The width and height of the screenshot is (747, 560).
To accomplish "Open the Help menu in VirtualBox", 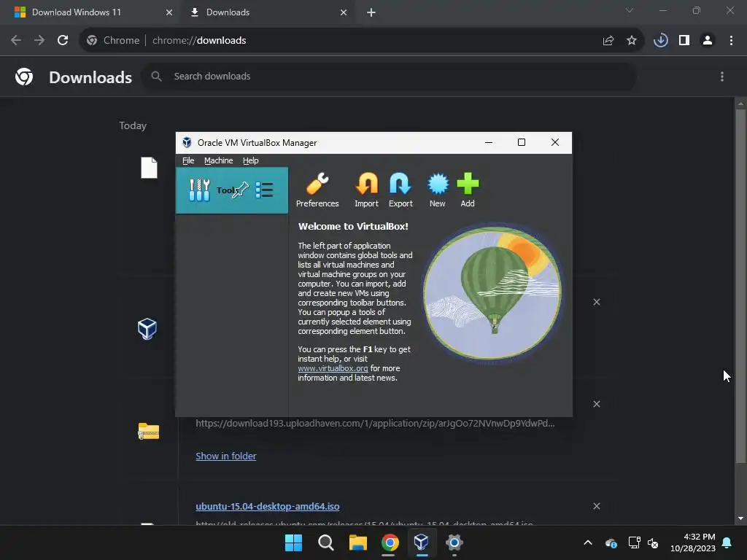I will pos(251,160).
